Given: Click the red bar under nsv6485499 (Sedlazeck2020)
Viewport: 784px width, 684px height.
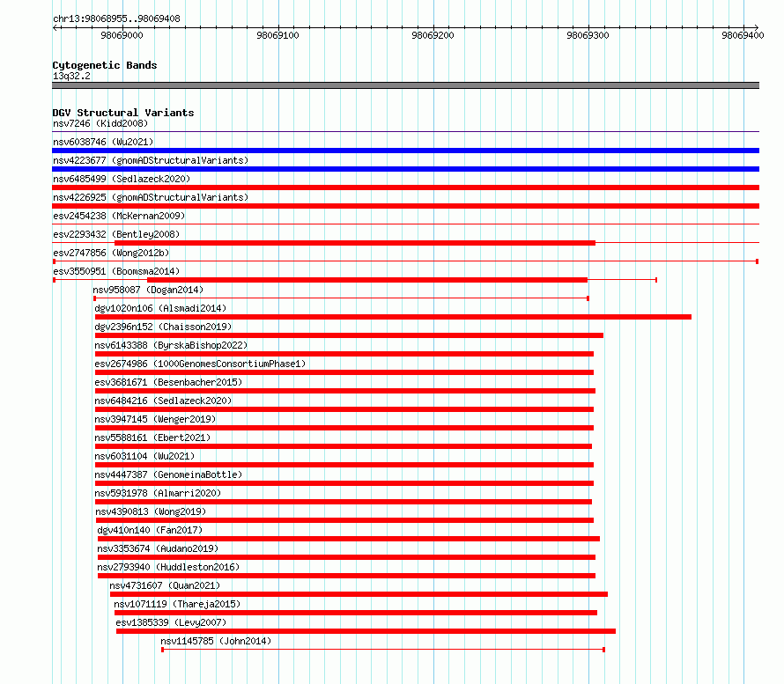Looking at the screenshot, I should pyautogui.click(x=405, y=188).
